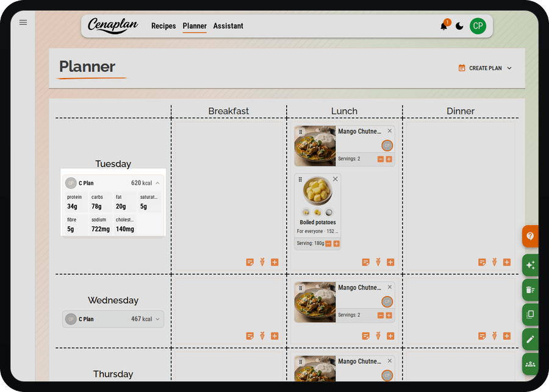Remove Boiled potatoes from Tuesday lunch
The image size is (549, 392).
(335, 179)
